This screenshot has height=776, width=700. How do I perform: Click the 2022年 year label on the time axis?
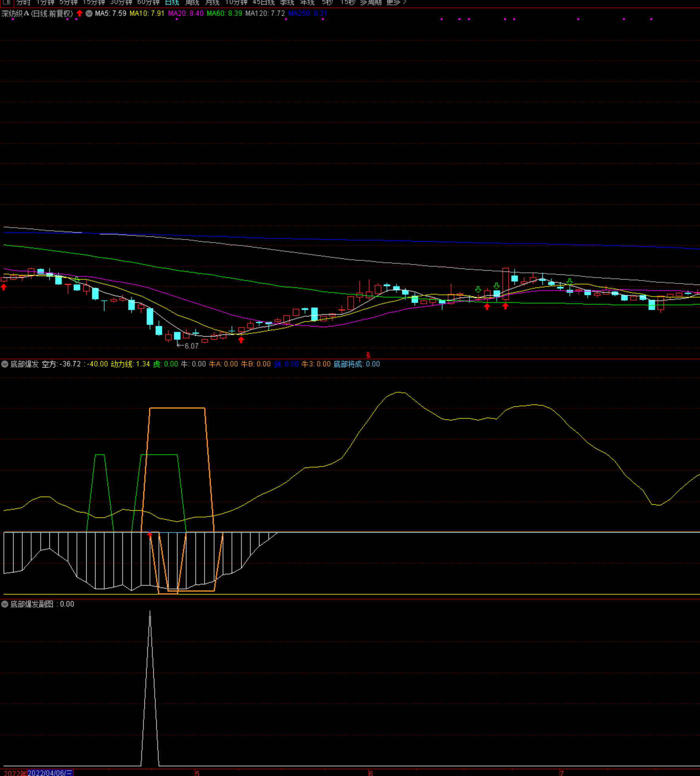(15, 773)
